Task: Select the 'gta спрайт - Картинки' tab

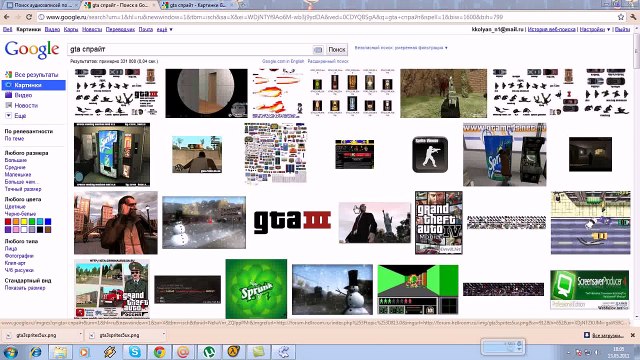Action: click(198, 5)
